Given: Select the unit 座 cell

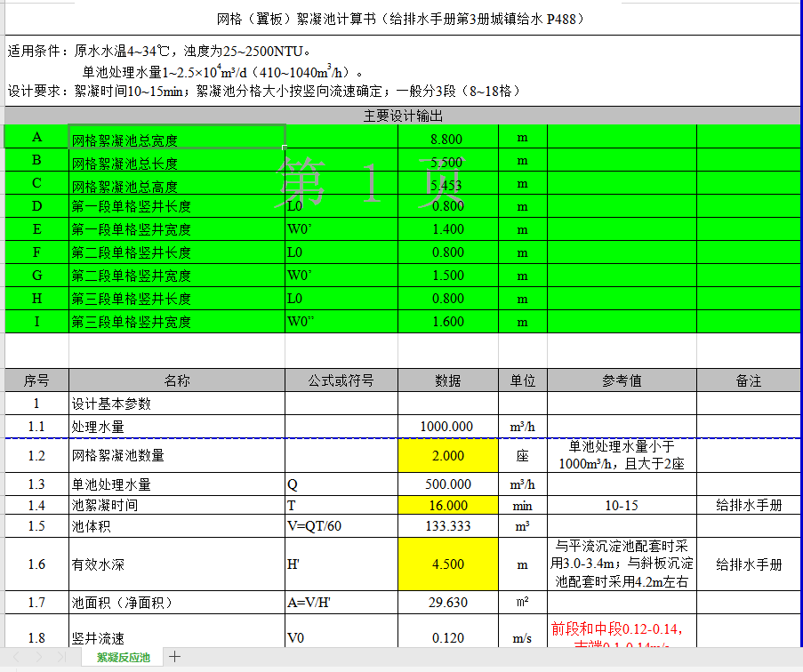Looking at the screenshot, I should tap(522, 455).
